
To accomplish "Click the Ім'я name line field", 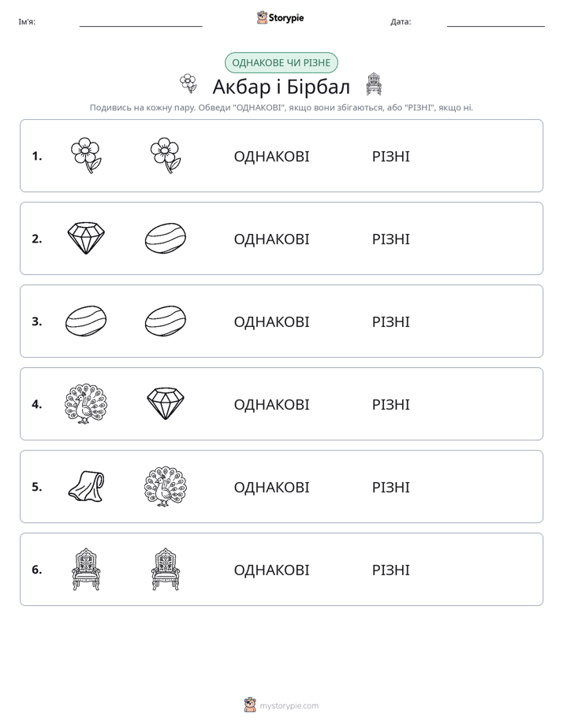I will (140, 21).
